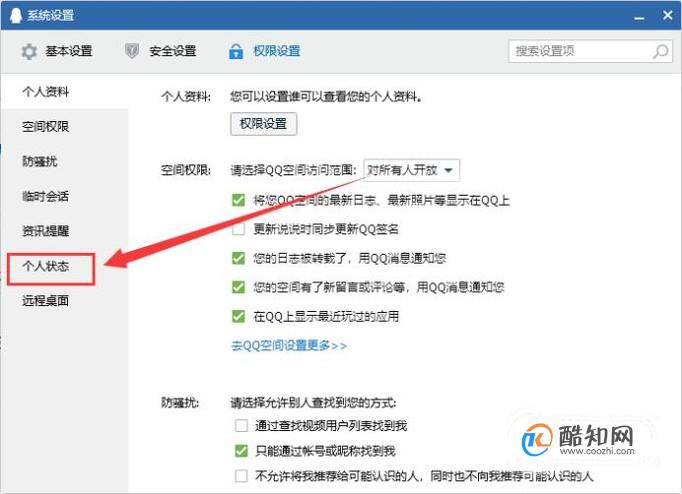
Task: Open the 去QQ空间设置更多>> link
Action: coord(289,346)
